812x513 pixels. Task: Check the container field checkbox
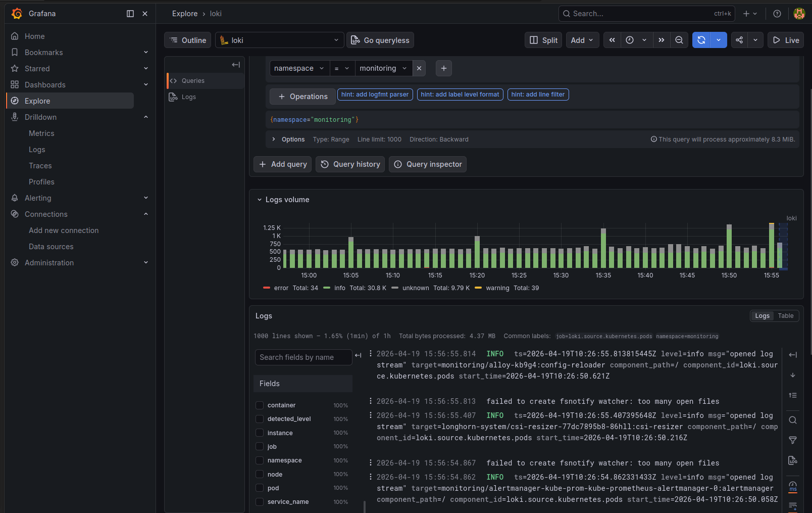click(x=260, y=405)
